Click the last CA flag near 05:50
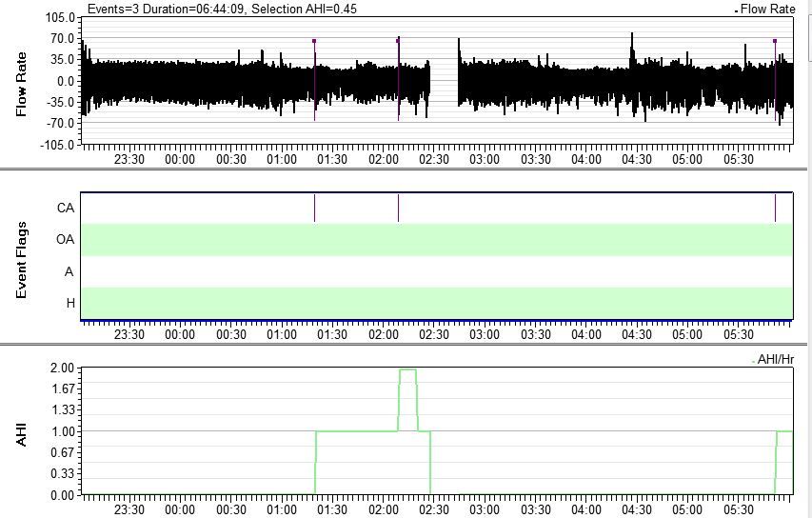 click(x=775, y=208)
